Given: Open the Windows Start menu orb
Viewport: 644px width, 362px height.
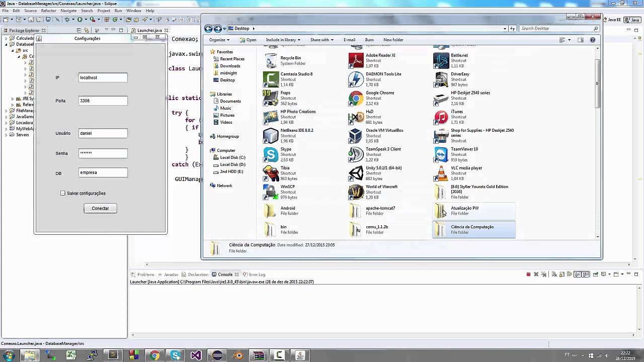Looking at the screenshot, I should pos(9,355).
